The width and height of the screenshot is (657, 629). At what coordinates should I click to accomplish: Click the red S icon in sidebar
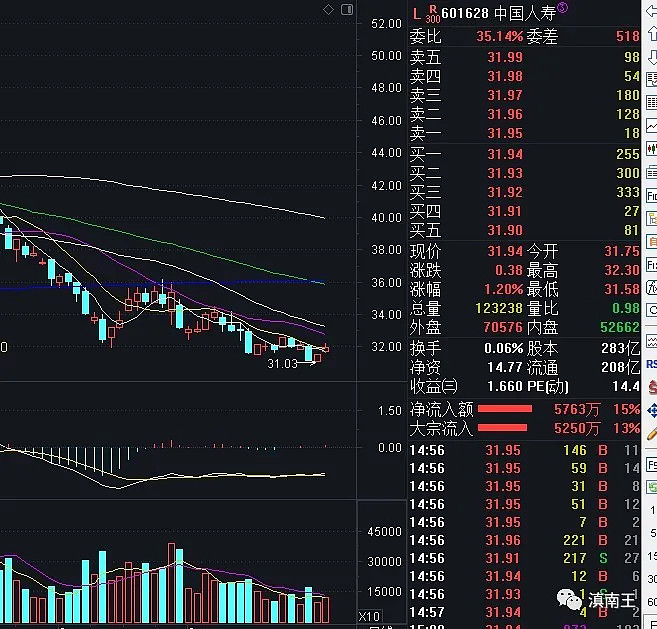pos(652,387)
